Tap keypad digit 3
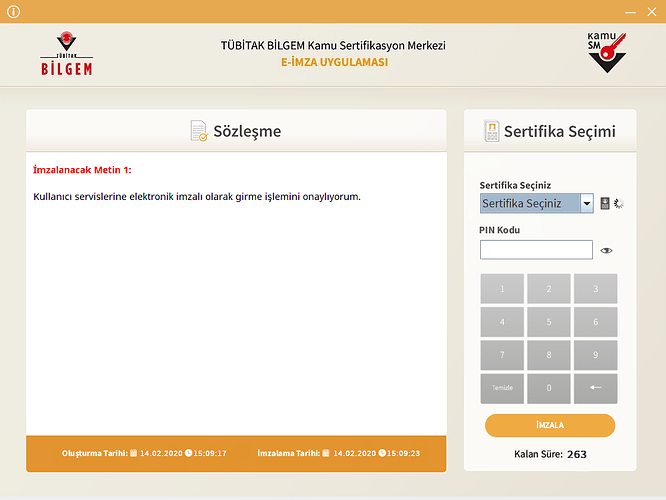 tap(595, 289)
